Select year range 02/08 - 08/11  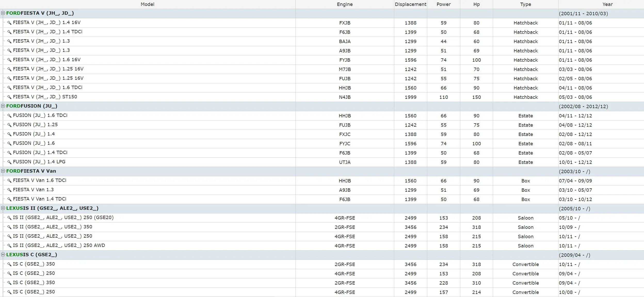point(575,144)
